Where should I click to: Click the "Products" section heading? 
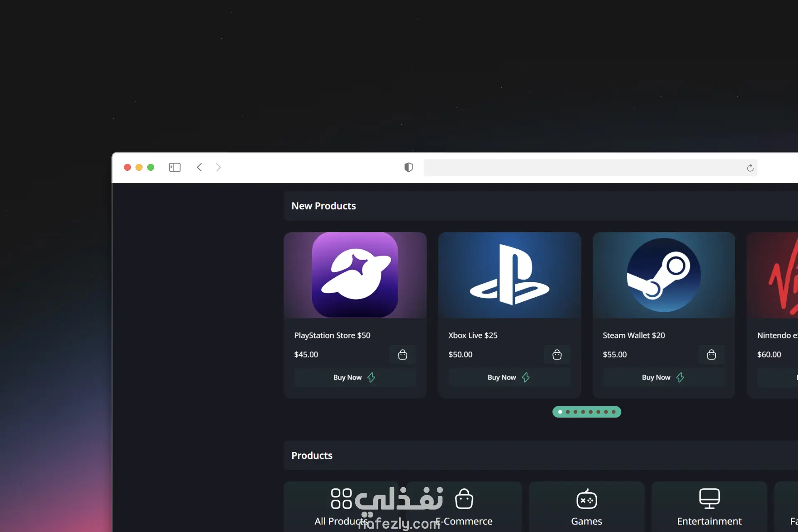(x=312, y=456)
